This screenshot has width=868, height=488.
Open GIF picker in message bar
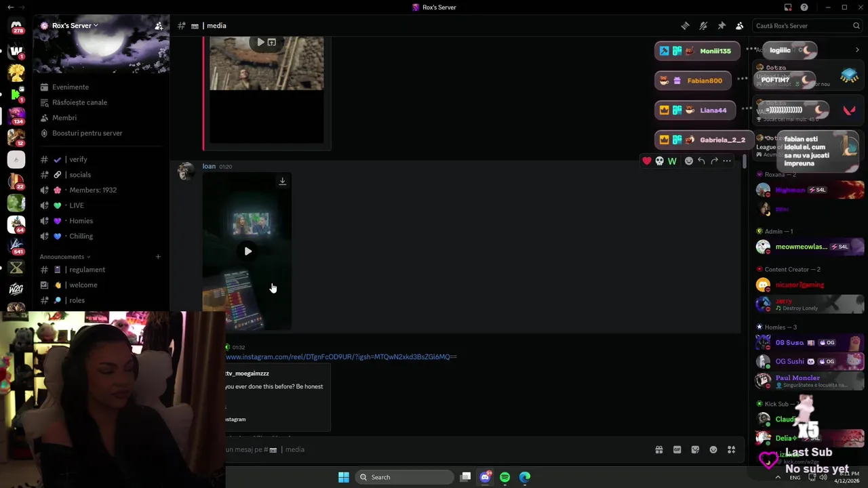pyautogui.click(x=677, y=449)
